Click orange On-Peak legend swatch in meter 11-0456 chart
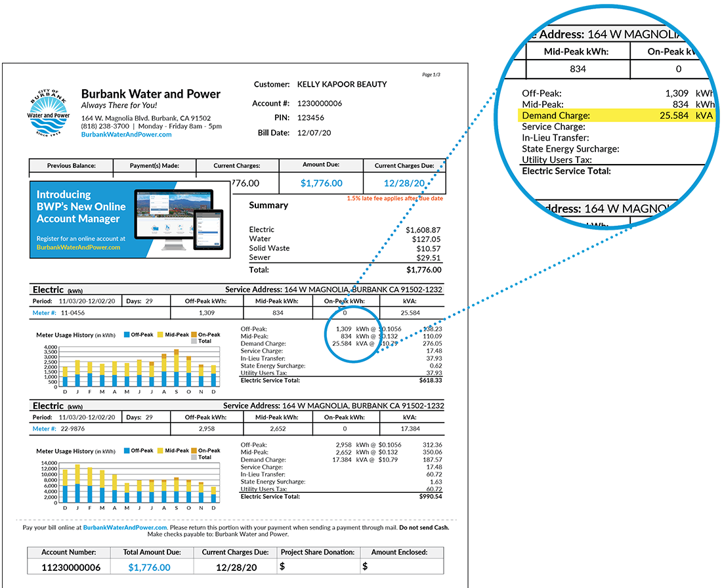Image resolution: width=722 pixels, height=588 pixels. (x=194, y=335)
